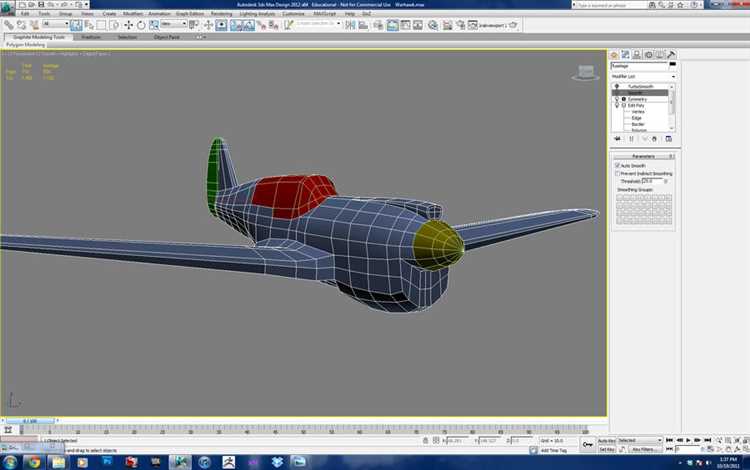This screenshot has width=750, height=470.
Task: Activate the Select Object tool
Action: [x=76, y=25]
